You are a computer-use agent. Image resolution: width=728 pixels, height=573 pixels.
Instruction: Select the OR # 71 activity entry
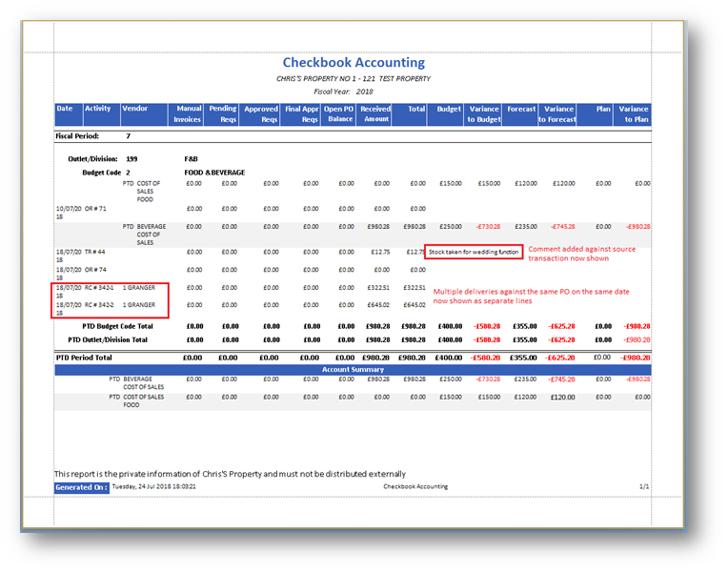click(95, 208)
